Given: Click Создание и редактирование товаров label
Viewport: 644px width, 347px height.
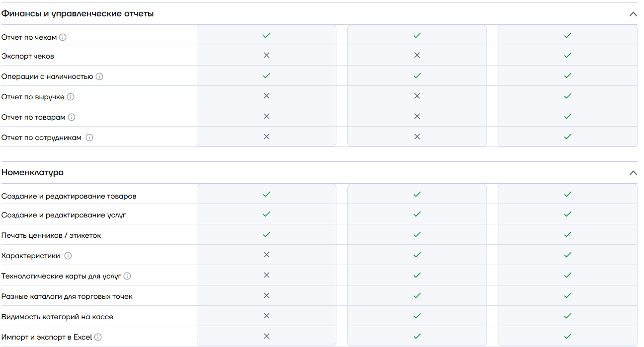Looking at the screenshot, I should pyautogui.click(x=69, y=196).
